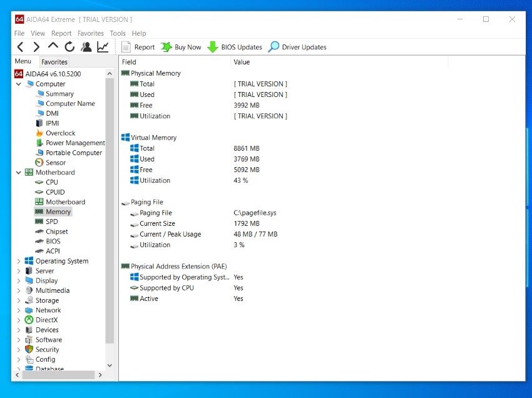Screen dimensions: 532x398
Task: Click the Report toolbar button label
Action: point(145,47)
